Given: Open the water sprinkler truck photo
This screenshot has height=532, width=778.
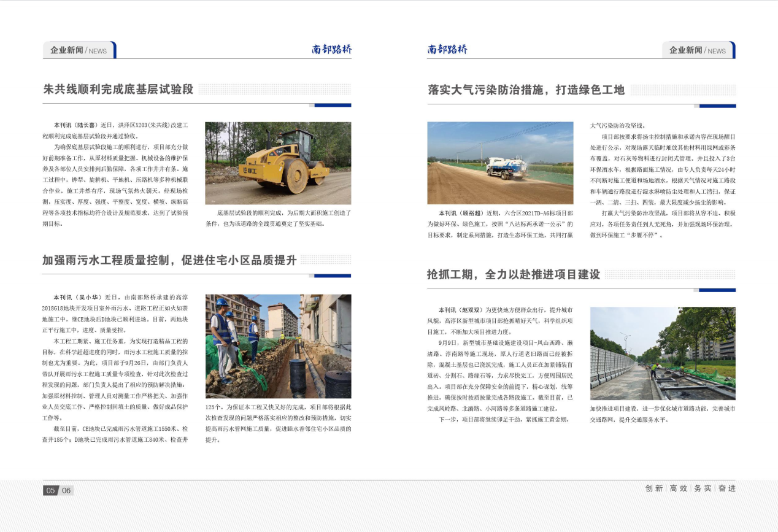Looking at the screenshot, I should point(500,163).
